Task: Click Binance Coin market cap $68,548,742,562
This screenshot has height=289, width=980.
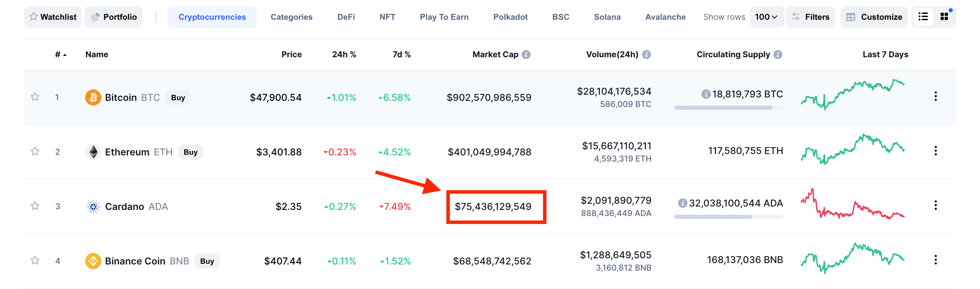Action: [x=492, y=261]
